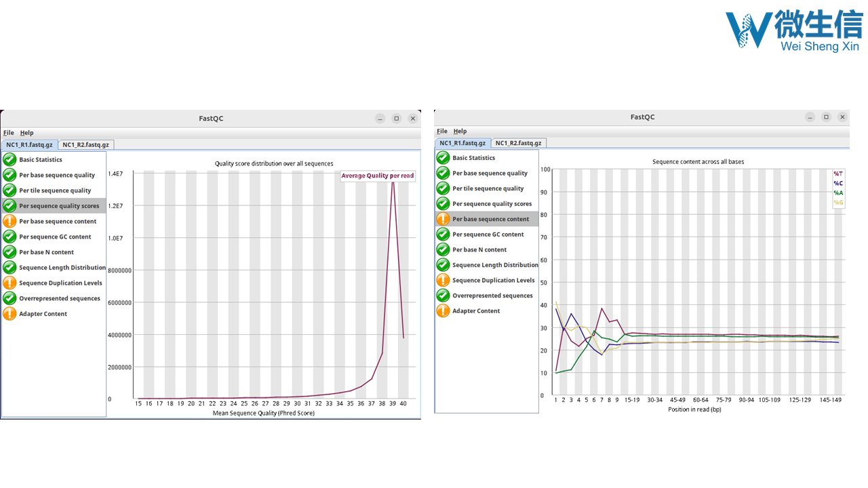This screenshot has width=868, height=488.
Task: Click orange warning icon for Sequence Duplication Levels, right window
Action: [x=443, y=280]
